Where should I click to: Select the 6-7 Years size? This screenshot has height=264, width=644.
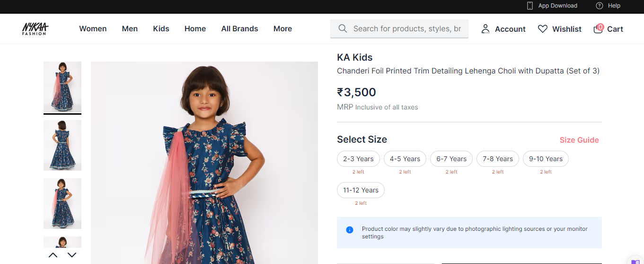(451, 159)
